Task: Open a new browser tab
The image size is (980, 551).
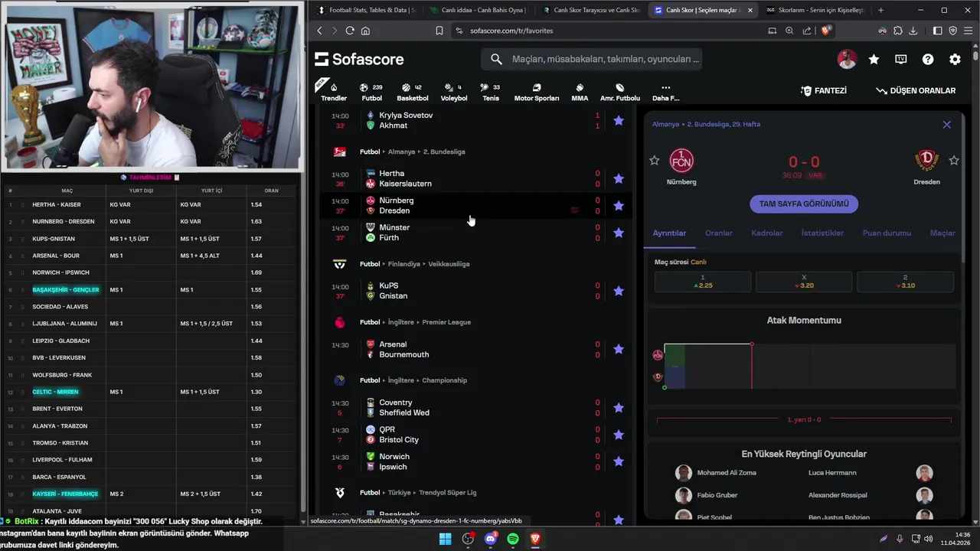Action: [880, 10]
